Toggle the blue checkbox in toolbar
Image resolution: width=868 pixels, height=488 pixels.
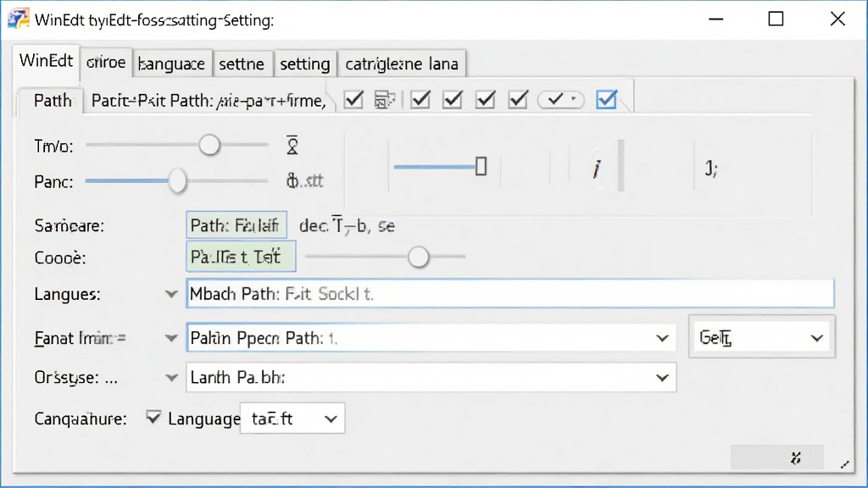pyautogui.click(x=606, y=100)
